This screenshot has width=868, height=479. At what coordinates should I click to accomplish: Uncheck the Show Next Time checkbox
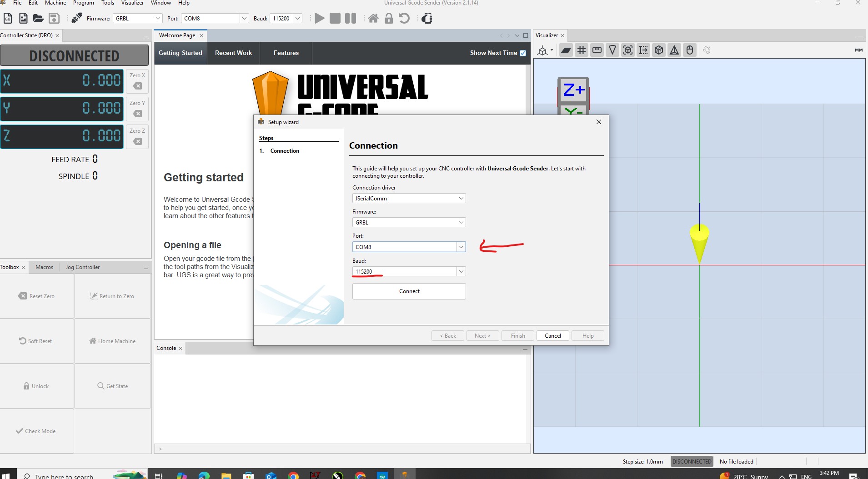coord(523,53)
